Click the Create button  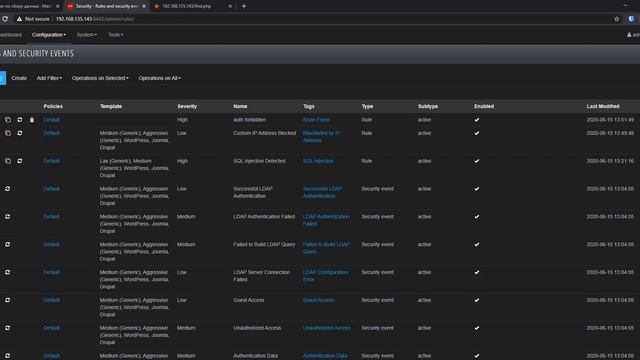point(19,78)
